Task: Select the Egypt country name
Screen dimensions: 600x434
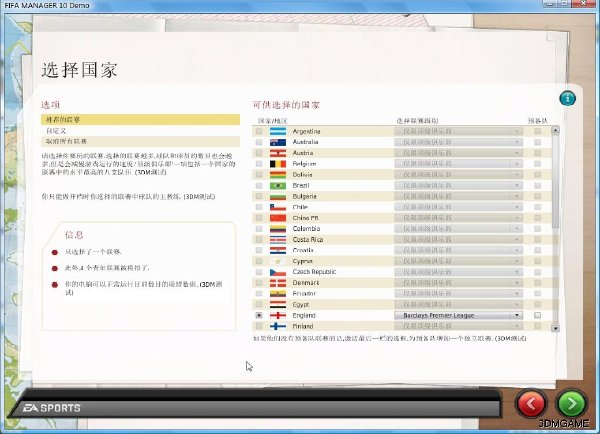Action: pos(301,305)
